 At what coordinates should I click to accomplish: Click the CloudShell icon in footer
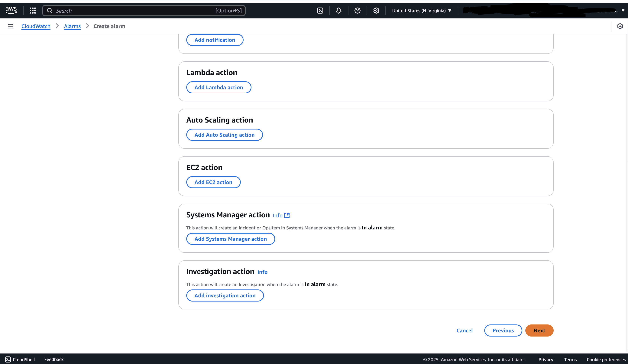click(8, 359)
